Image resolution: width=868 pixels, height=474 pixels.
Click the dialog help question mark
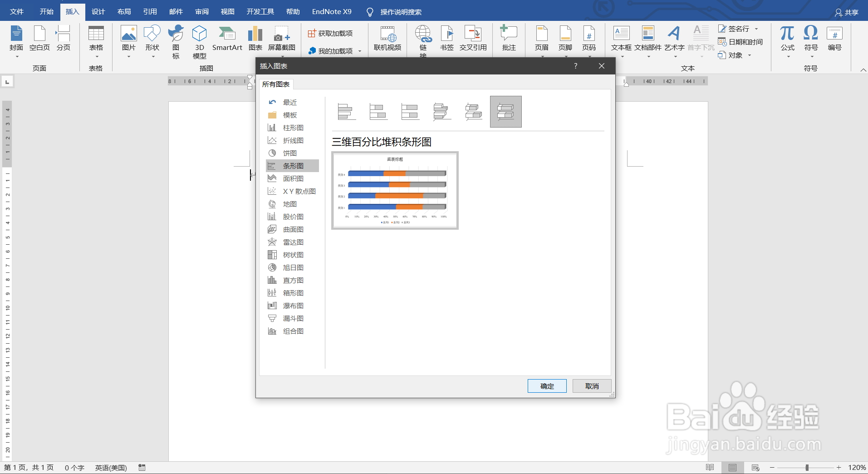(575, 66)
